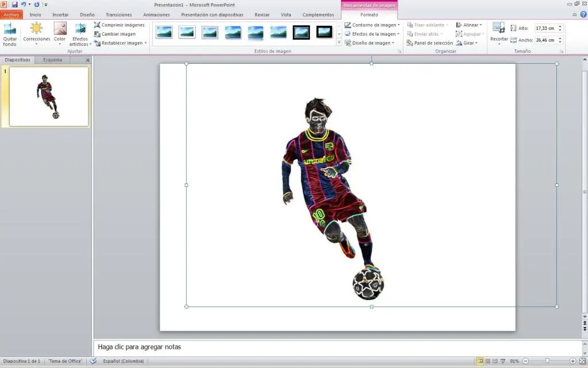Viewport: 588px width, 368px height.
Task: Open Diseño de imagen dropdown
Action: [x=369, y=43]
